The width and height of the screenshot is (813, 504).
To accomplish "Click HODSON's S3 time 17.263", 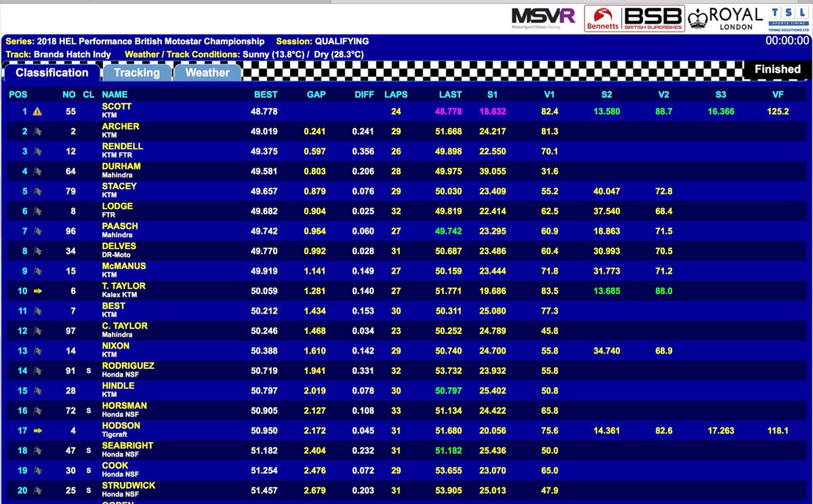I will pos(721,431).
